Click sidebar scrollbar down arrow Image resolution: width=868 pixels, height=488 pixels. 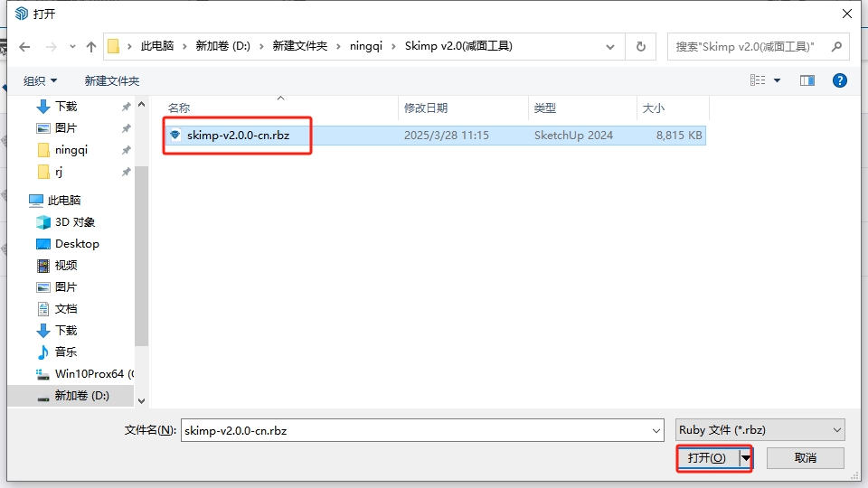[142, 401]
